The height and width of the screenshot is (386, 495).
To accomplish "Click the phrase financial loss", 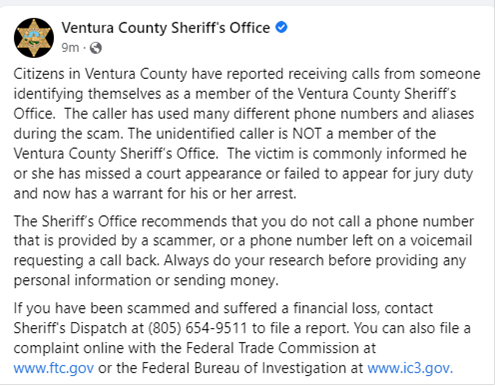I will tap(336, 308).
